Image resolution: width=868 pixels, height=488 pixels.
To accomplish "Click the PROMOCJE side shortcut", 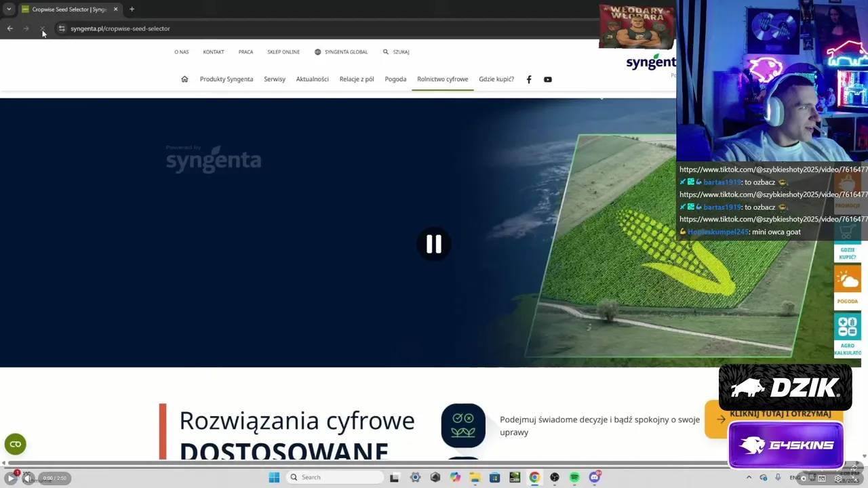I will pos(848,193).
